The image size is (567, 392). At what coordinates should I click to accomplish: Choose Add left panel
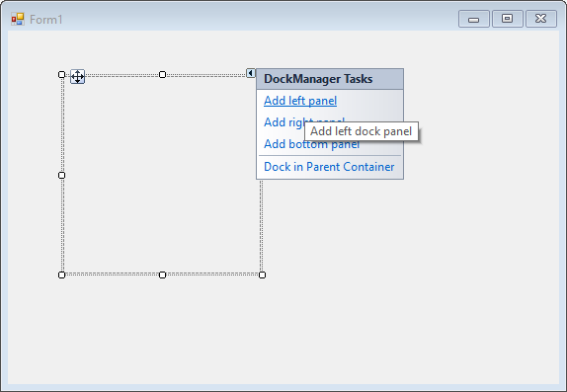300,101
